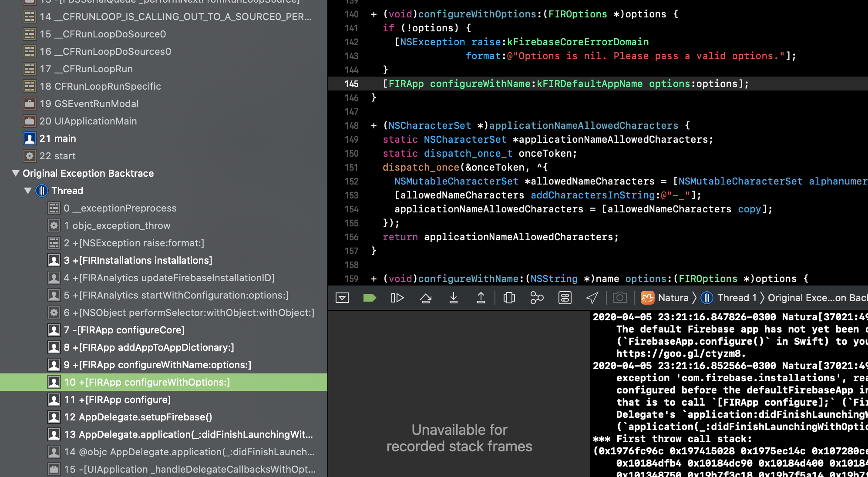The width and height of the screenshot is (868, 477).
Task: Select frame 17 __CFRunLoopRun
Action: 164,69
